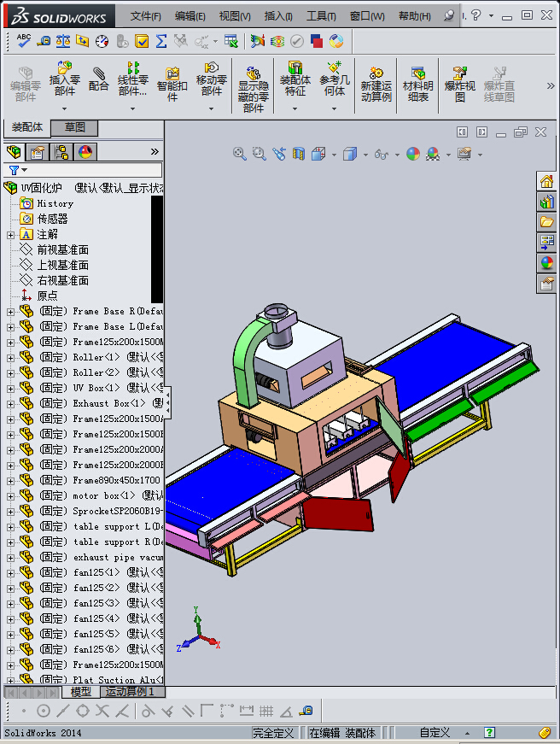Select the History tree item
The image size is (560, 744).
coord(55,203)
